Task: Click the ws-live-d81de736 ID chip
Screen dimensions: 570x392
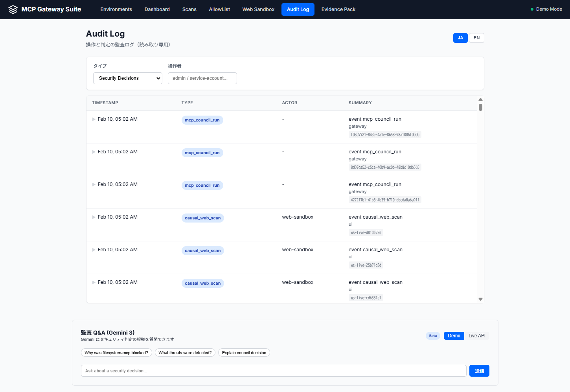Action: point(366,232)
